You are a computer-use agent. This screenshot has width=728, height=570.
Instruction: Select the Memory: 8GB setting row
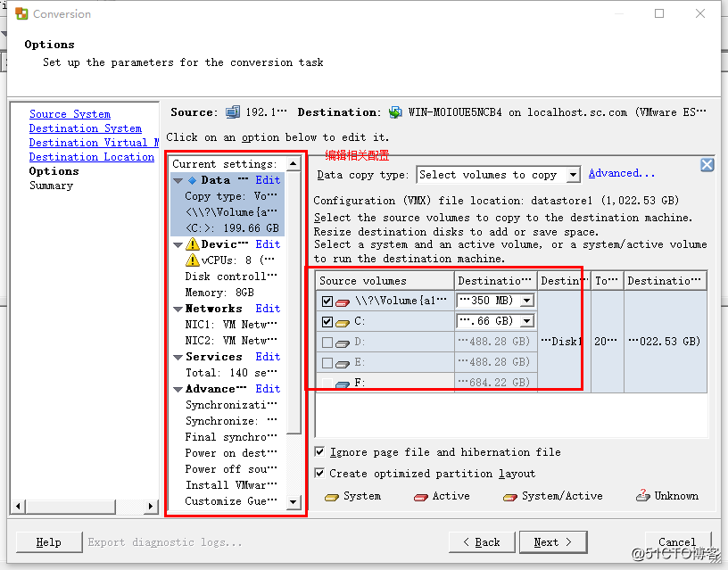[x=219, y=293]
